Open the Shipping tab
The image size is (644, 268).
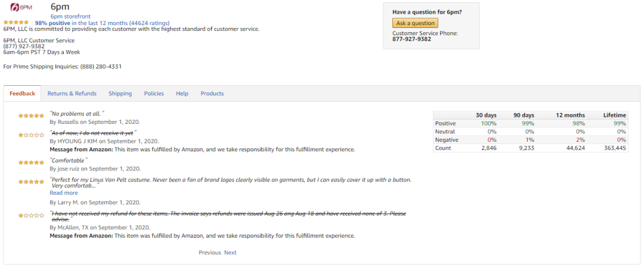(x=120, y=94)
